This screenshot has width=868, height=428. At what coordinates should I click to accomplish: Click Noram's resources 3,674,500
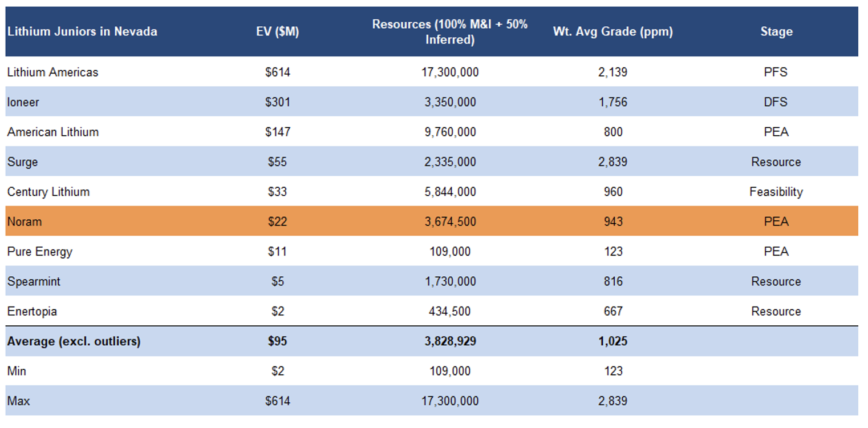point(450,221)
